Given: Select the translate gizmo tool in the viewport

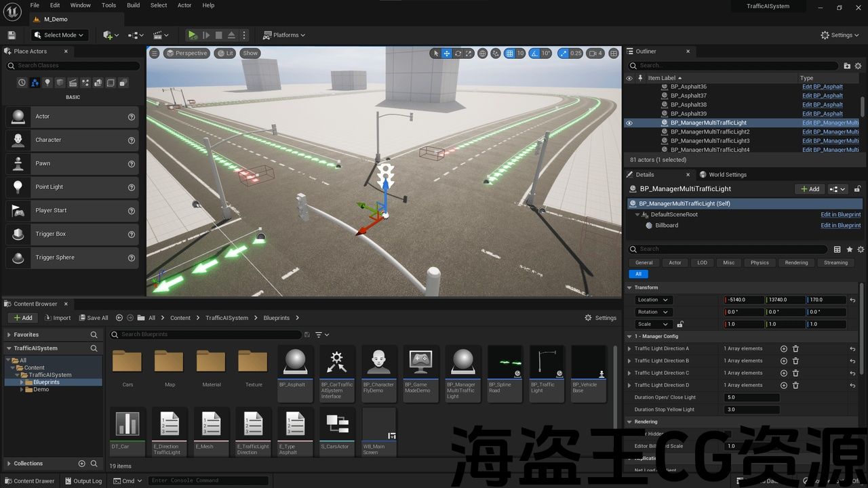Looking at the screenshot, I should pos(447,54).
